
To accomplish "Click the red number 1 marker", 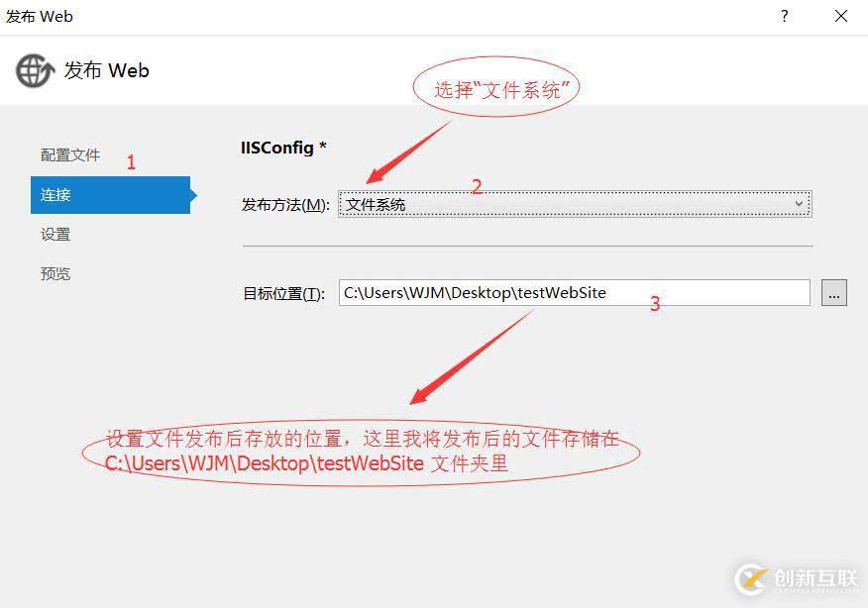I will click(x=131, y=162).
